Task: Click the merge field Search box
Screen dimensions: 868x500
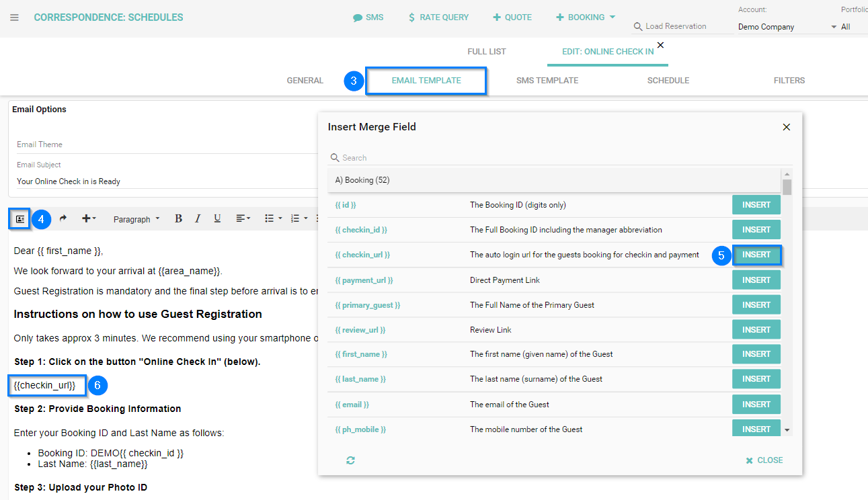Action: pos(558,158)
